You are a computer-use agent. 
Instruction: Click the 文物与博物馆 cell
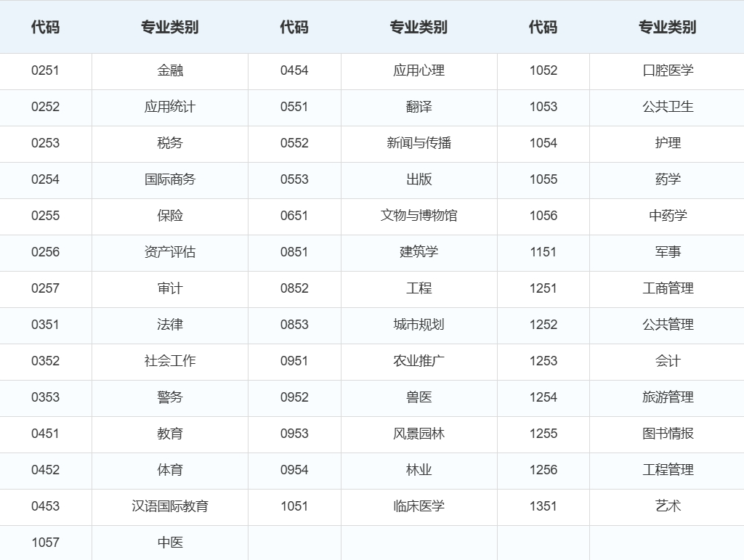418,216
